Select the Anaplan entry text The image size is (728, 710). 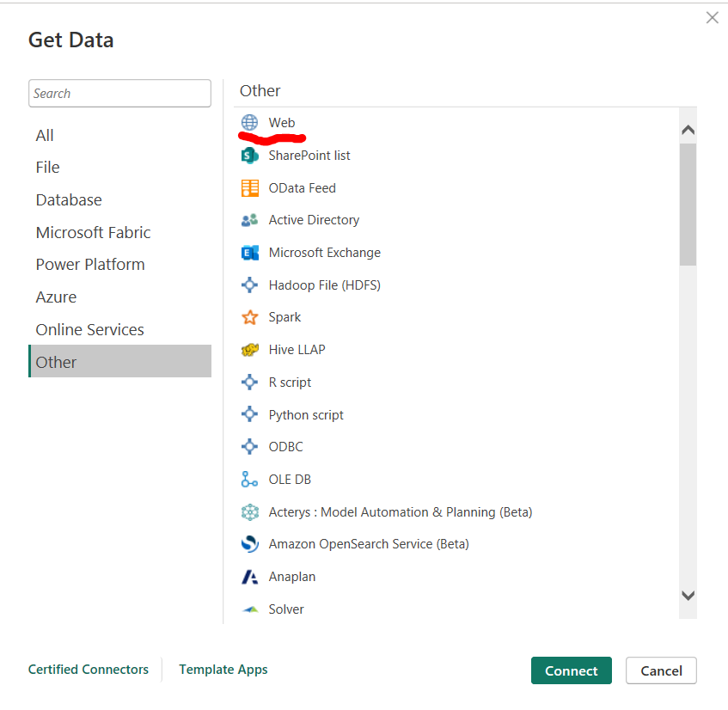tap(292, 577)
